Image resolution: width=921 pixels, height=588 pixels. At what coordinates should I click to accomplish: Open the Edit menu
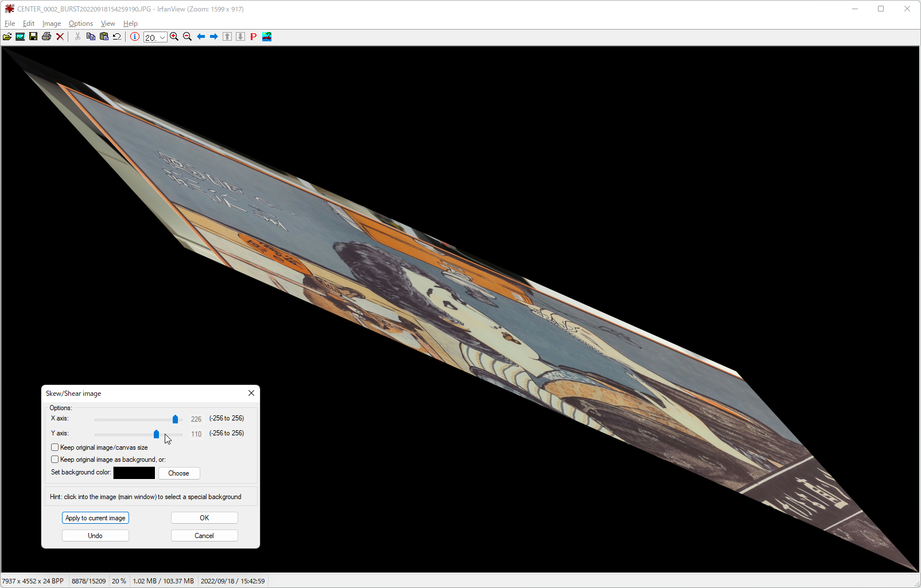29,24
